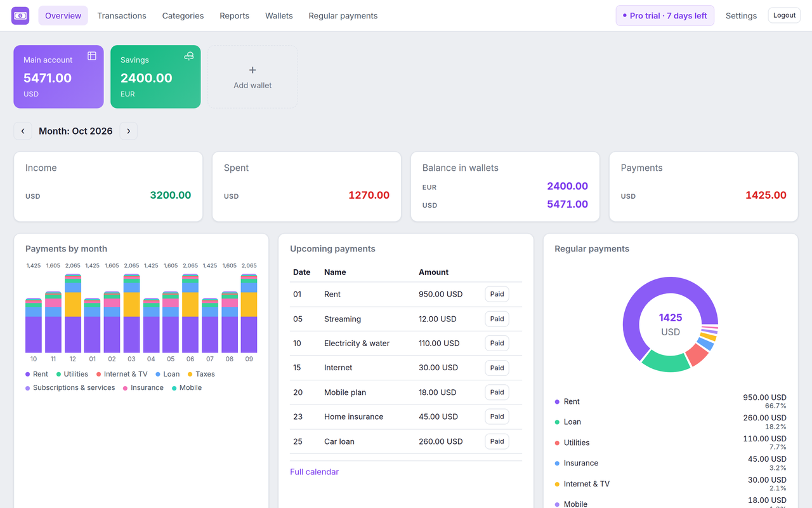Toggle Insurance in Payments by month legend
This screenshot has height=508, width=812.
tap(143, 387)
